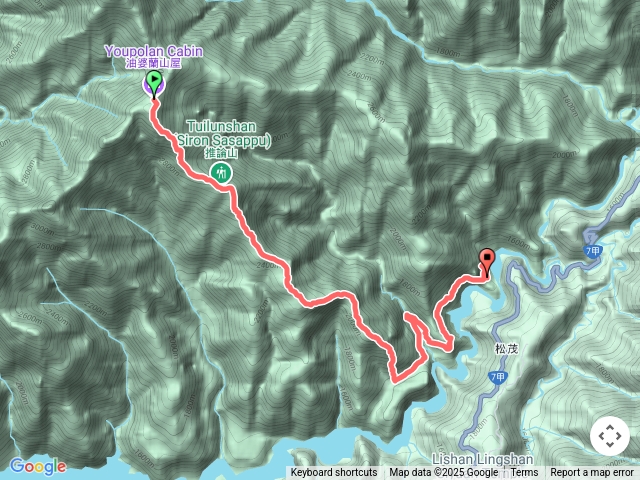Click the Tuilunshan (Siron Sasappu) label
The width and height of the screenshot is (640, 480).
click(x=223, y=133)
